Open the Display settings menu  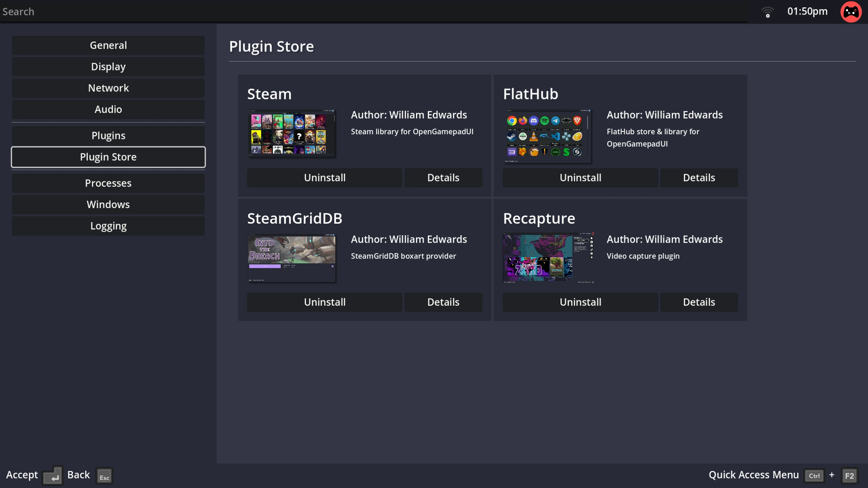coord(108,67)
